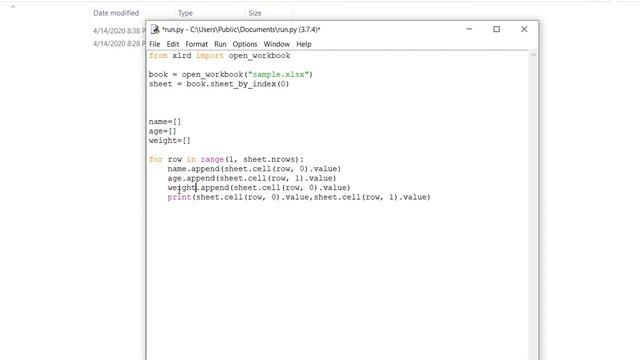Select the 4/14/2020 8:38 file row in Explorer
The height and width of the screenshot is (360, 640).
pyautogui.click(x=119, y=31)
